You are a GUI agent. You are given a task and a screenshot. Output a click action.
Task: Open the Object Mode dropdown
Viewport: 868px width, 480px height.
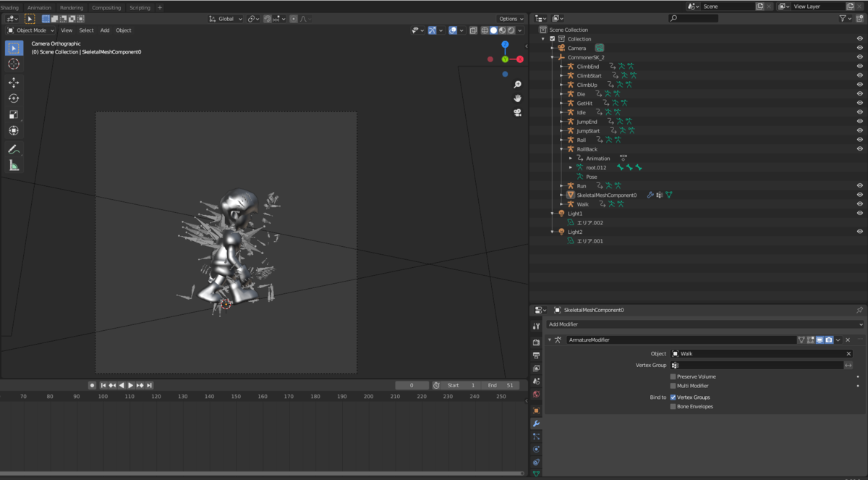[31, 30]
